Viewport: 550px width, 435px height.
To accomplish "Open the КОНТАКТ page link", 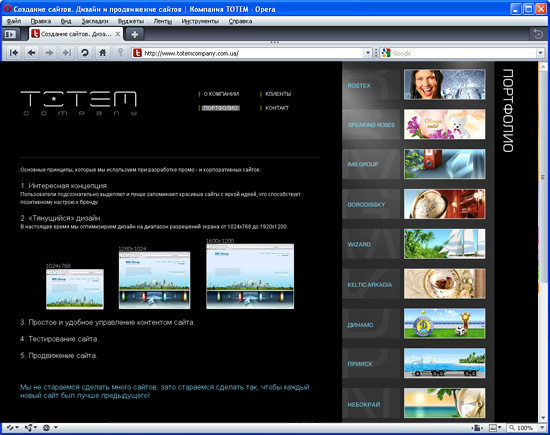I will point(277,108).
